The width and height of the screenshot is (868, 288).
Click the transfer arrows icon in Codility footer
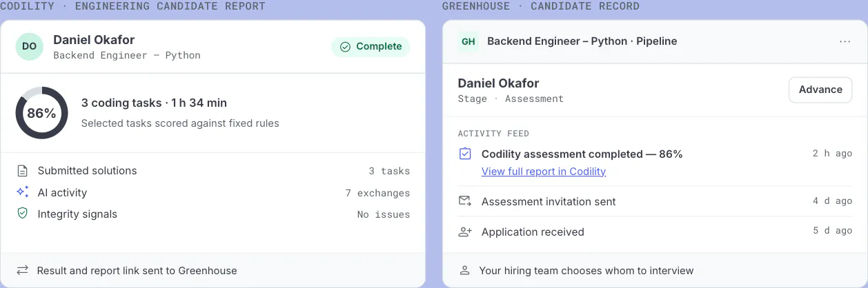point(23,271)
